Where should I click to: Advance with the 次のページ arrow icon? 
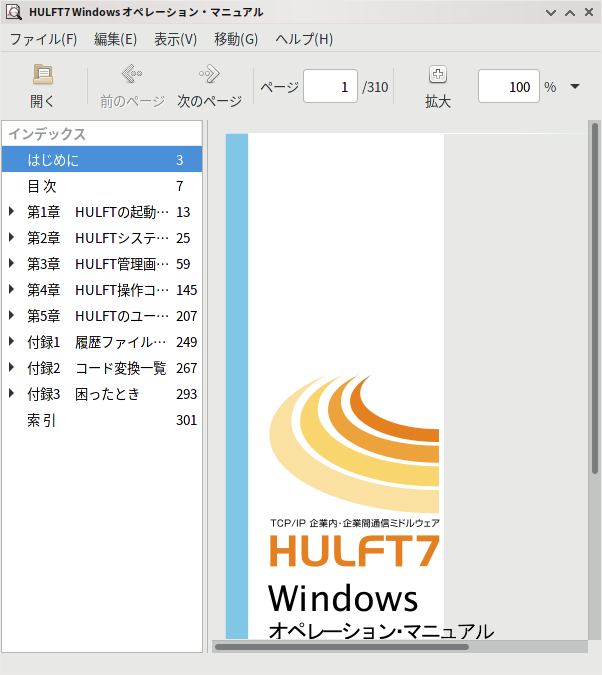click(209, 74)
